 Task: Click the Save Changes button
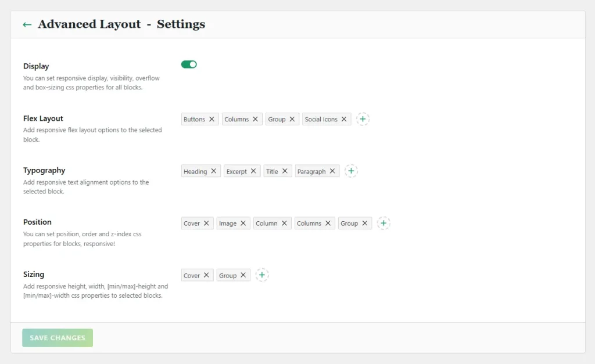coord(58,338)
